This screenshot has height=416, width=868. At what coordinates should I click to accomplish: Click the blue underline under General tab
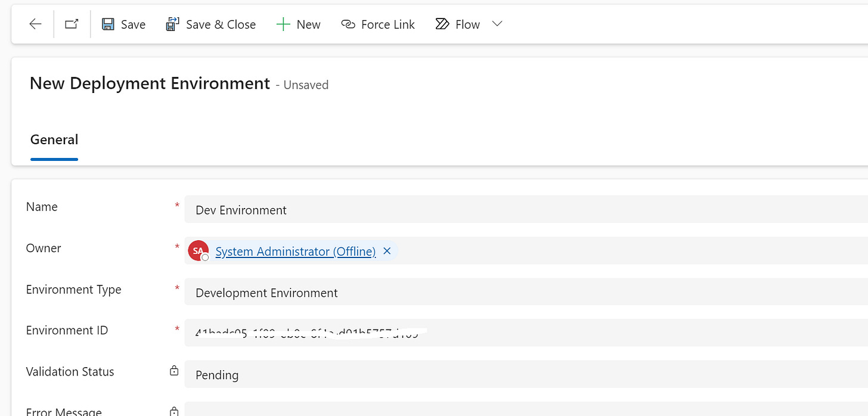(x=54, y=159)
